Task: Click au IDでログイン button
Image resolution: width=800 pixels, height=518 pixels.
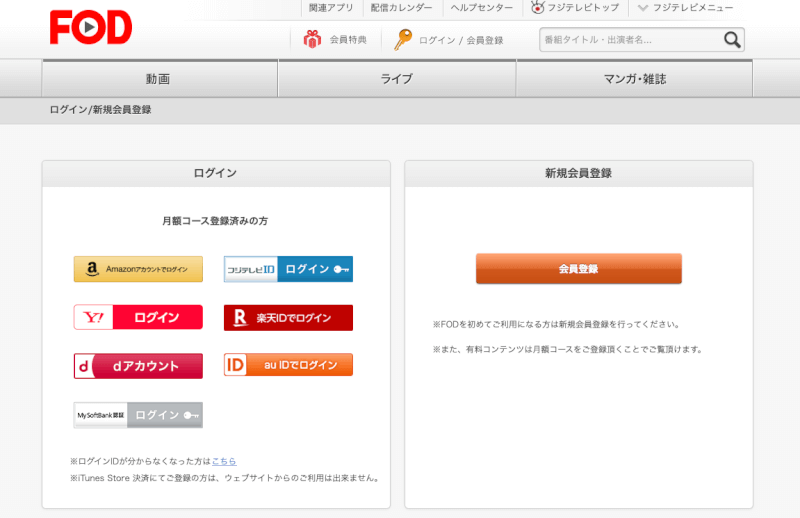Action: click(x=288, y=365)
